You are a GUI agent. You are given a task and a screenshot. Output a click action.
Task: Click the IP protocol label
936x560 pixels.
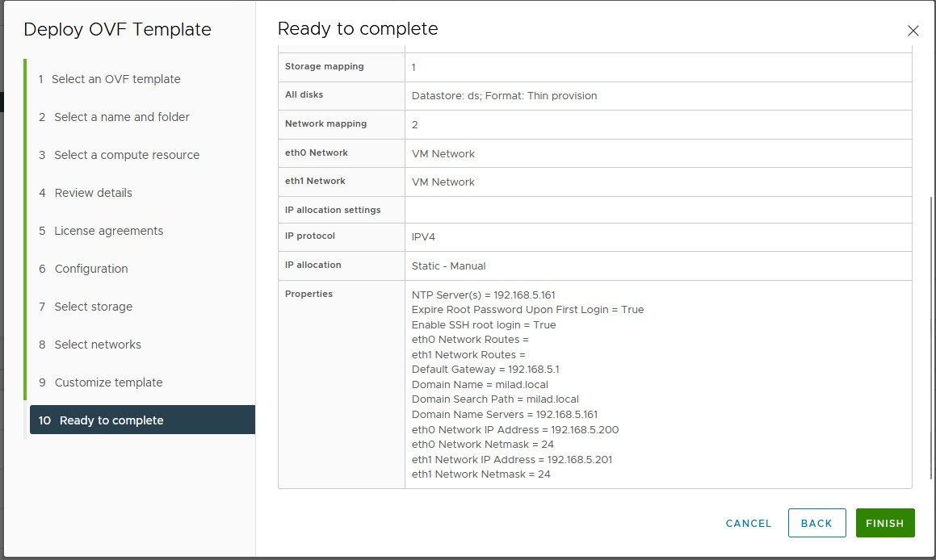coord(310,236)
